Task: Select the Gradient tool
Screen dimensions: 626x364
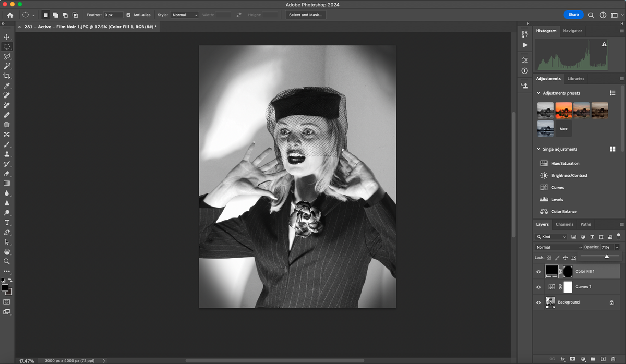Action: 7,183
